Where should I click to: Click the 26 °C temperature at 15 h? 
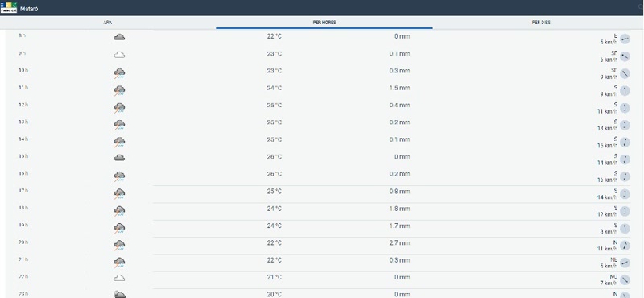[x=274, y=156]
